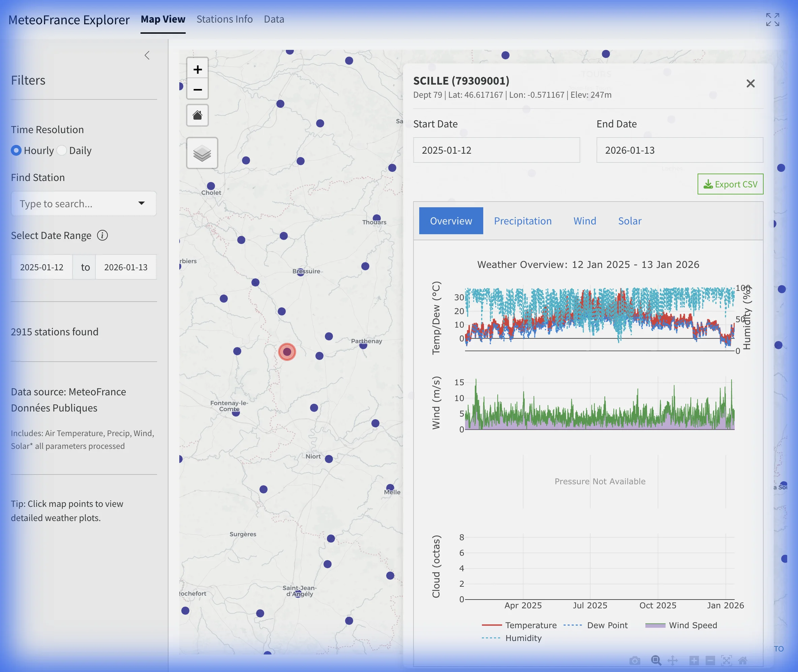This screenshot has height=672, width=798.
Task: Switch to the Stations Info page
Action: (x=224, y=19)
